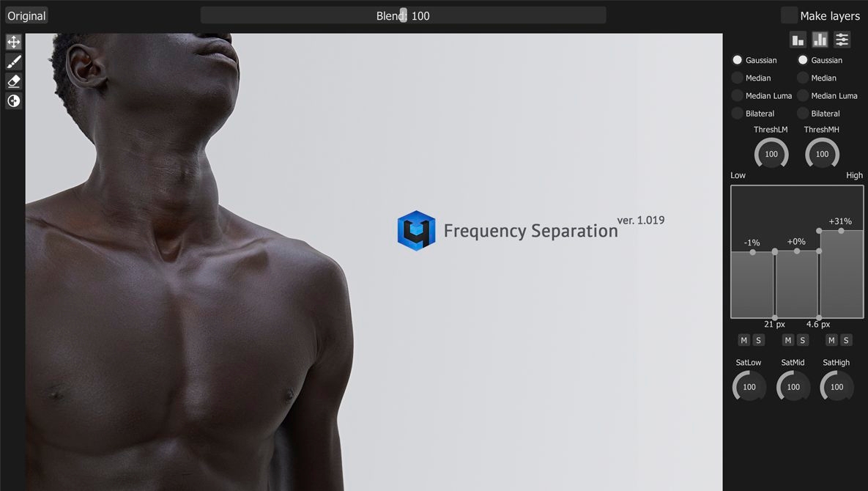The image size is (868, 491).
Task: Solo the high band using its S button
Action: [x=846, y=340]
